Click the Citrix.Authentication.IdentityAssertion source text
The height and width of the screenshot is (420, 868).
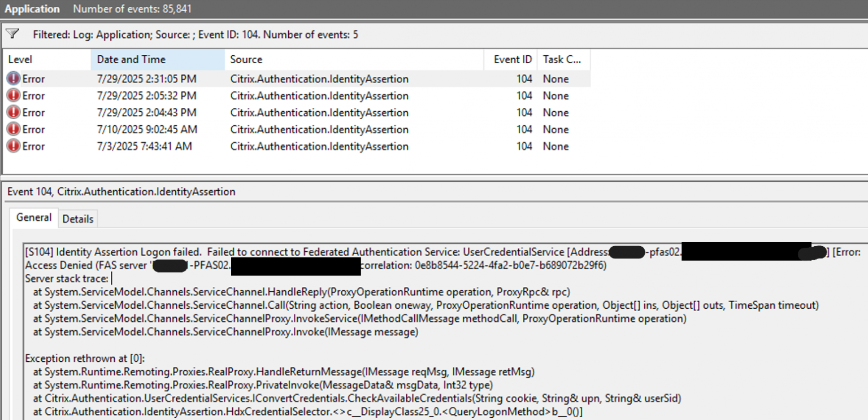[x=319, y=78]
